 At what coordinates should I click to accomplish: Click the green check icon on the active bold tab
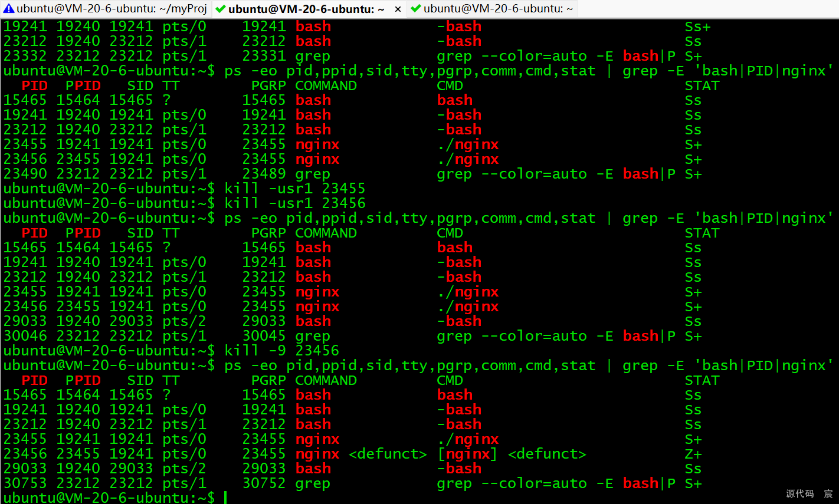click(x=221, y=9)
